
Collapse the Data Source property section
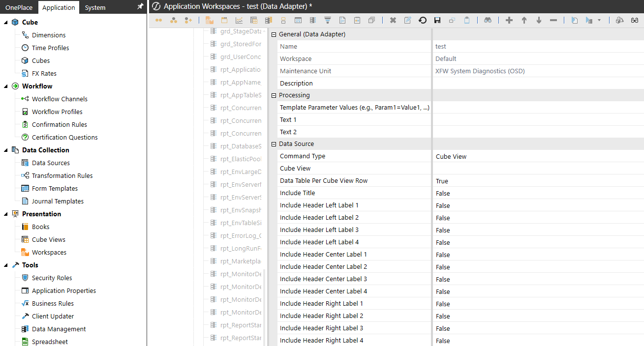pos(274,144)
